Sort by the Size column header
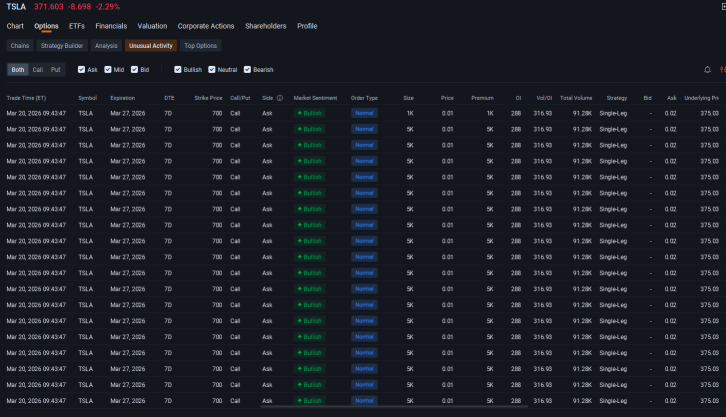Screen dimensions: 726x417 click(408, 98)
